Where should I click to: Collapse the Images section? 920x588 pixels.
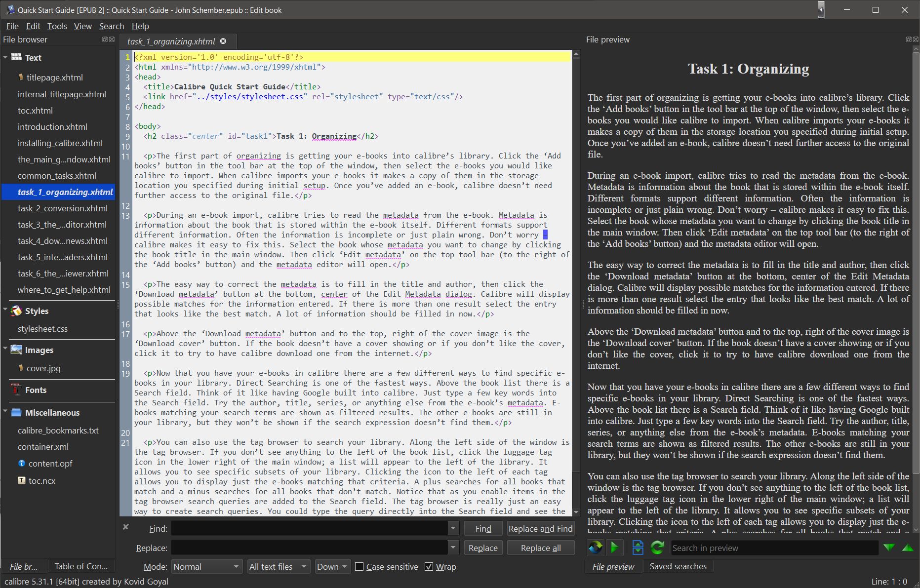click(x=5, y=349)
